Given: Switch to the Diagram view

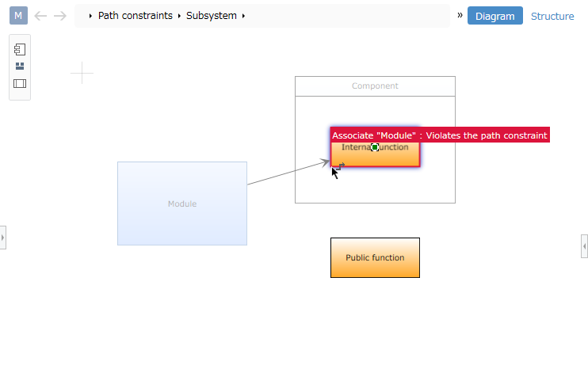Looking at the screenshot, I should (495, 16).
